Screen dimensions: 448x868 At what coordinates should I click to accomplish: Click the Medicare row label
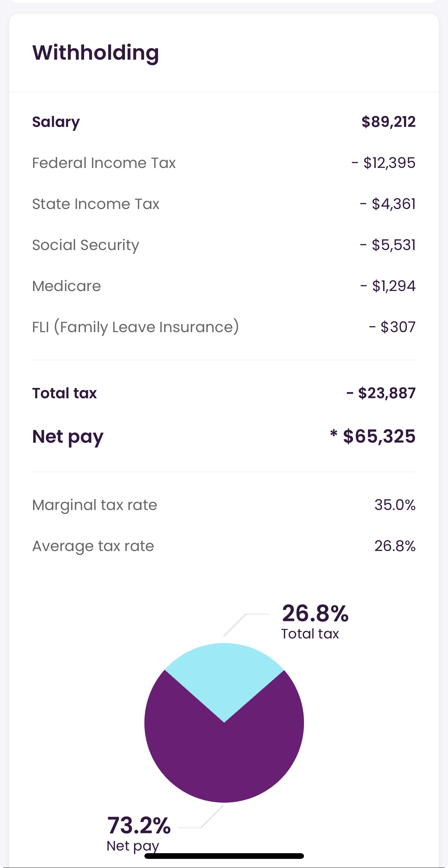pos(66,286)
